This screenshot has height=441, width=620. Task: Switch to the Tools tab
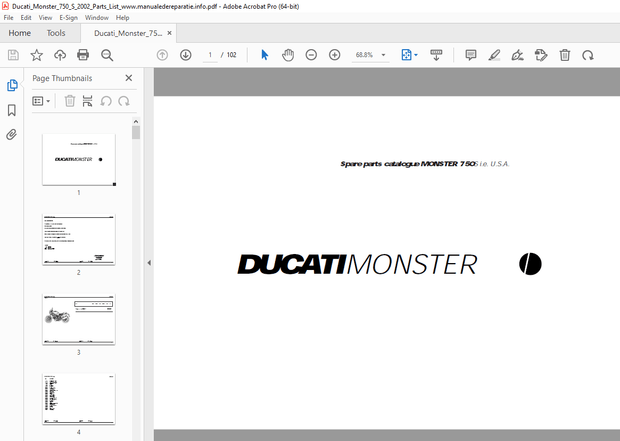click(56, 33)
